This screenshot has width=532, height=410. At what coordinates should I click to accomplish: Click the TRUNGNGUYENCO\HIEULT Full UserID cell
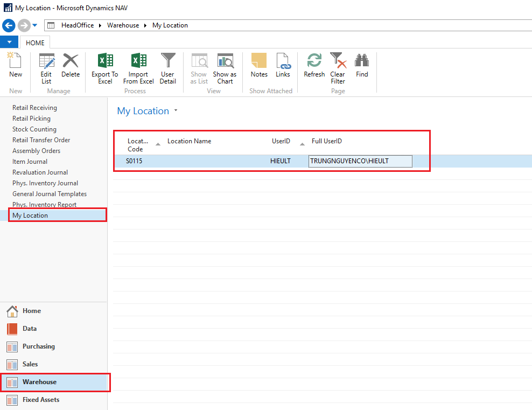pyautogui.click(x=360, y=161)
